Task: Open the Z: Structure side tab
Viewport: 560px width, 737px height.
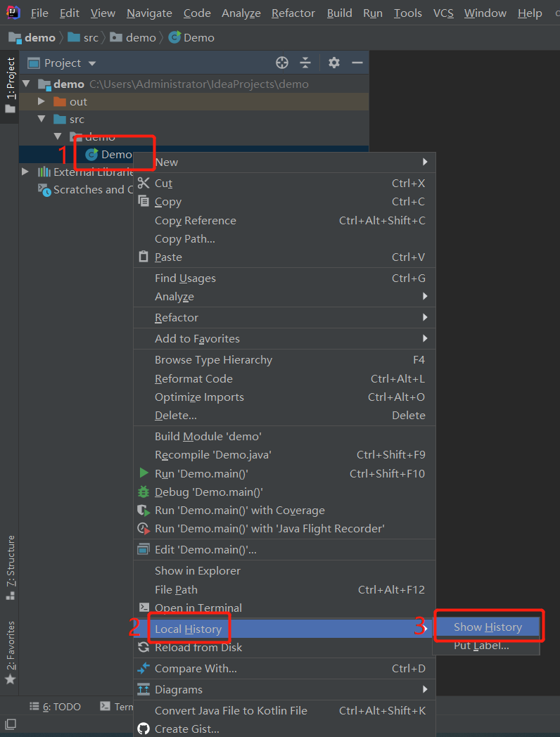Action: pyautogui.click(x=11, y=568)
